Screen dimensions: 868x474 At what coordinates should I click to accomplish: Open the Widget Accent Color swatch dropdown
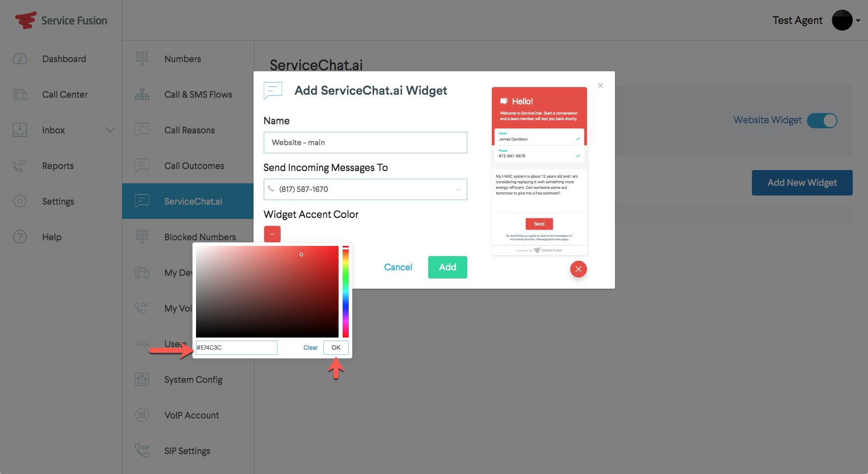[272, 234]
